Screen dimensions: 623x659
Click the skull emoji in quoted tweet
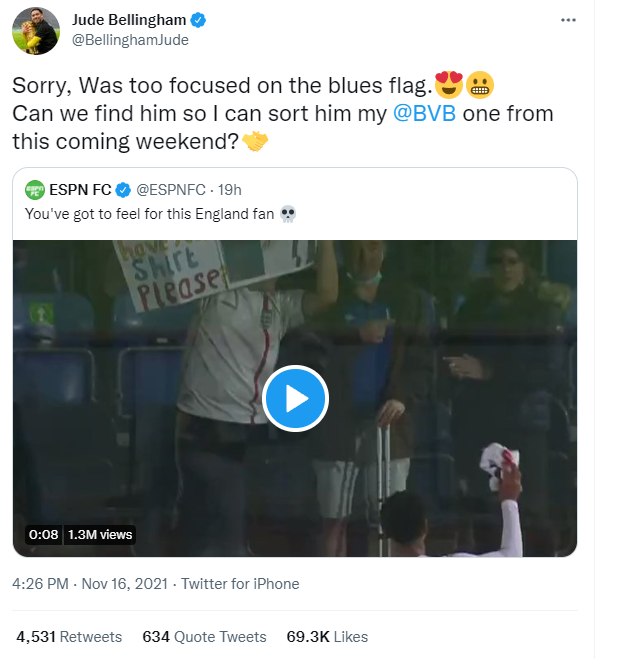point(288,214)
